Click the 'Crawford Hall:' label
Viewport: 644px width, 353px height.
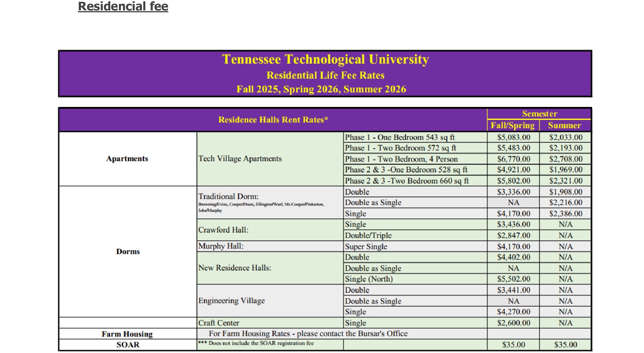(223, 230)
